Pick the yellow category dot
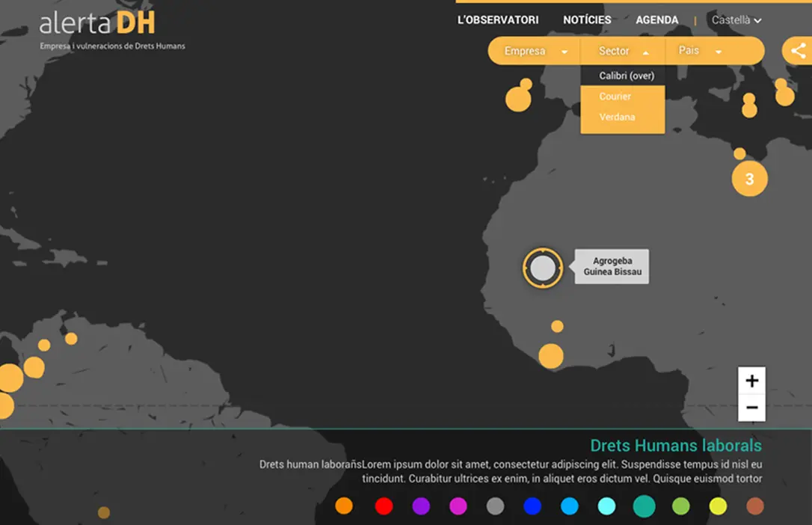Screen dimensions: 812x525 718,506
